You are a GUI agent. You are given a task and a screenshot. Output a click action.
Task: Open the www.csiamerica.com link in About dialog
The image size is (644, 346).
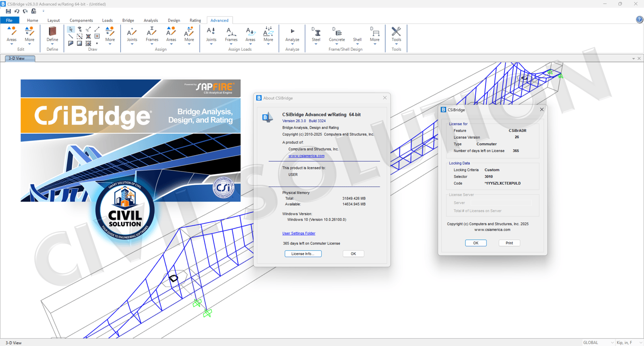click(307, 156)
